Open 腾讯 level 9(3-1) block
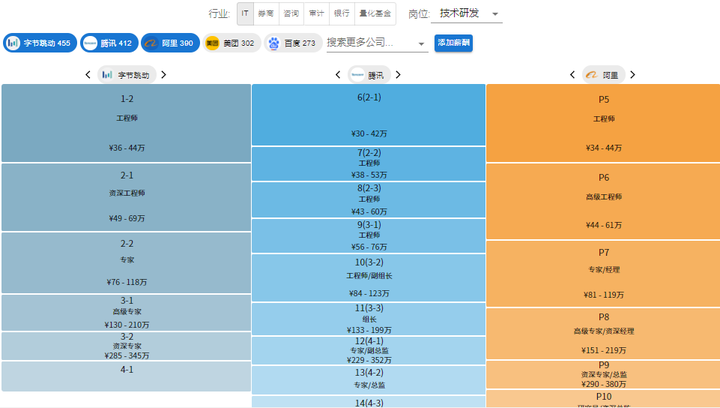Screen dimensions: 720x408 (x=369, y=236)
